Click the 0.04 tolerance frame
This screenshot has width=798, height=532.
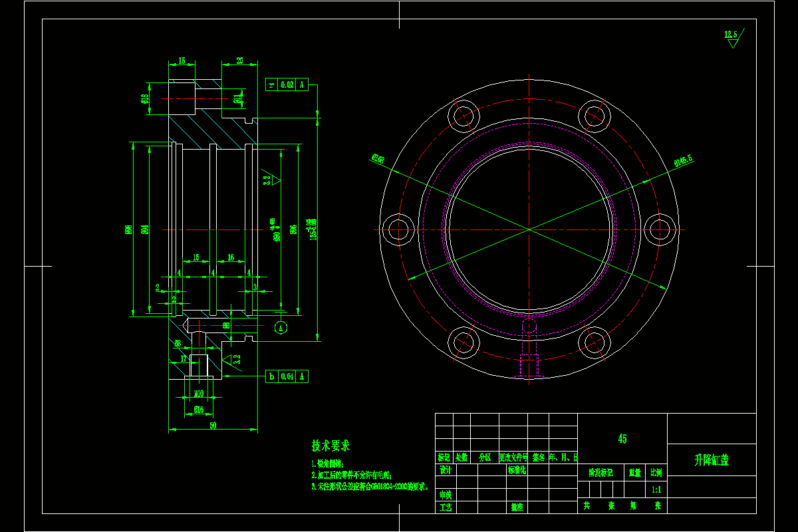[x=287, y=376]
